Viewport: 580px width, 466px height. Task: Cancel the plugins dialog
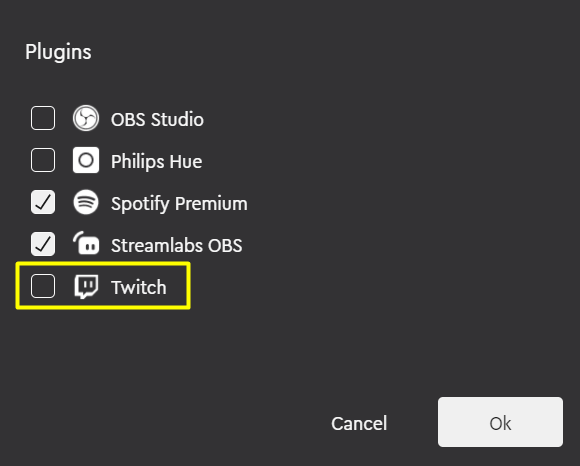click(x=359, y=423)
